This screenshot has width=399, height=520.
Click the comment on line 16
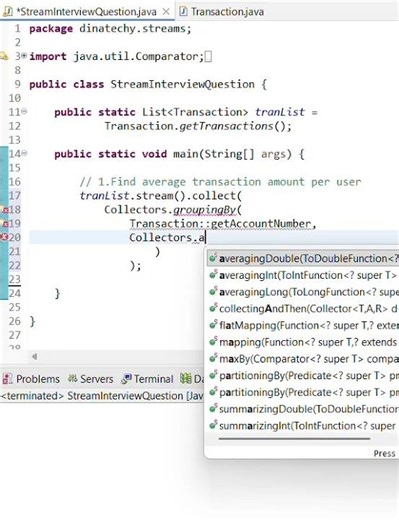[220, 182]
